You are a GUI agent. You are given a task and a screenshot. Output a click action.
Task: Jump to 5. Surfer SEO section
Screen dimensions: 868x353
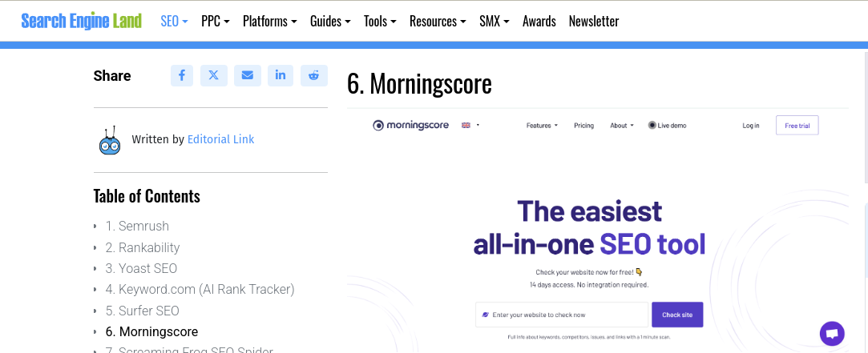tap(143, 311)
